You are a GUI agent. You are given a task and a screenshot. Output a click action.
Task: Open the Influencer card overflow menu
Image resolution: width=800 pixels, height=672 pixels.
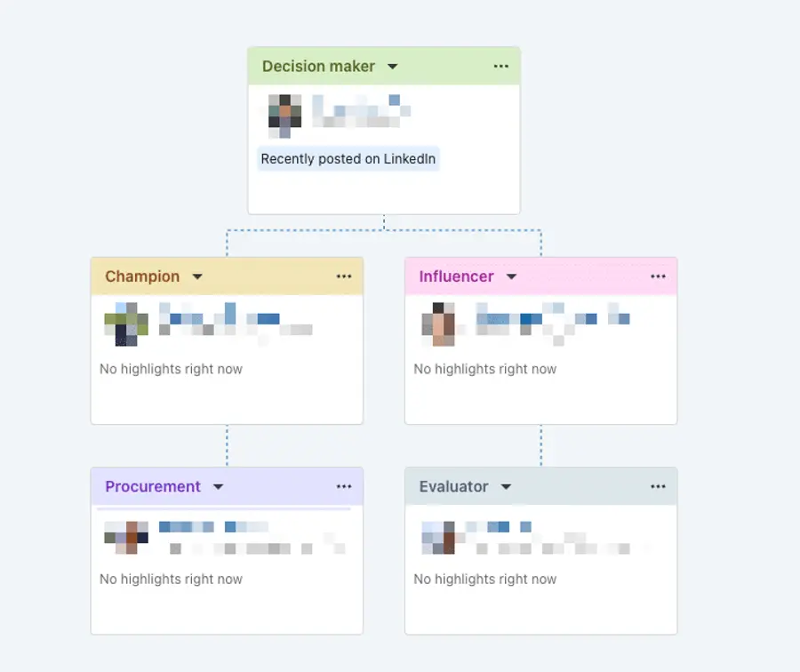[x=658, y=276]
